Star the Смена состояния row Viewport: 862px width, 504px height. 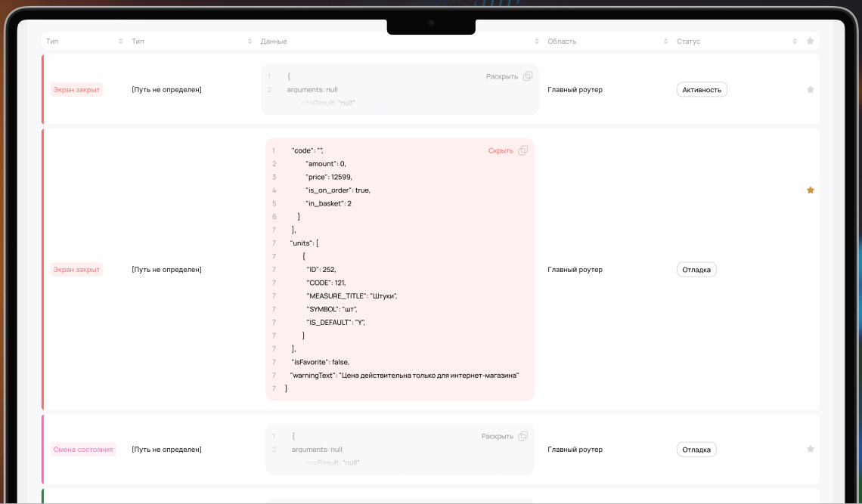[810, 449]
